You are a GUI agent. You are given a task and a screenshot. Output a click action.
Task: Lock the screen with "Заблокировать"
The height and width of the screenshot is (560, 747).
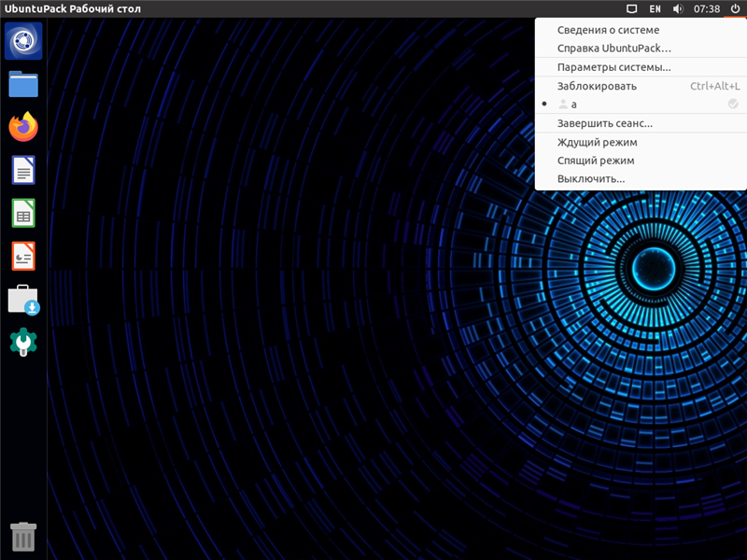click(x=641, y=86)
